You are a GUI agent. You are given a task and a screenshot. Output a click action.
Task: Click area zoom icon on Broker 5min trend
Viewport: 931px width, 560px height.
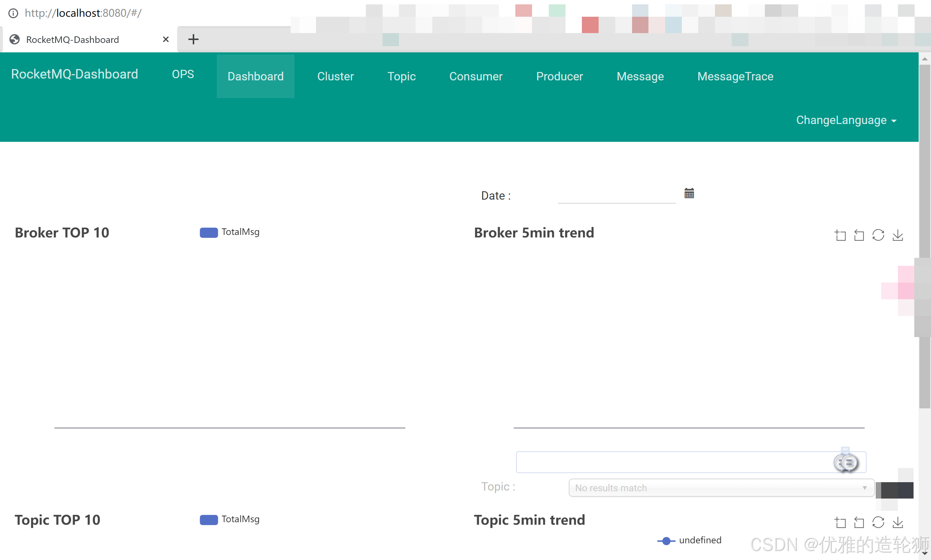click(x=840, y=235)
